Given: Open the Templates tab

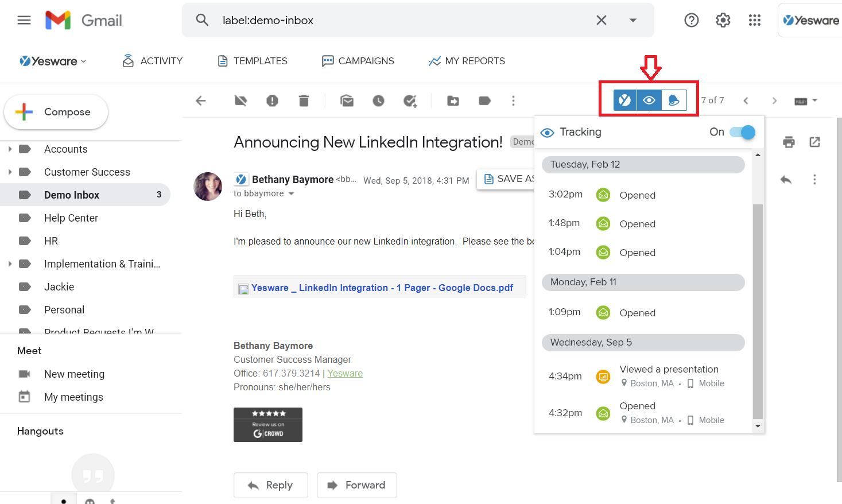Looking at the screenshot, I should [x=253, y=61].
